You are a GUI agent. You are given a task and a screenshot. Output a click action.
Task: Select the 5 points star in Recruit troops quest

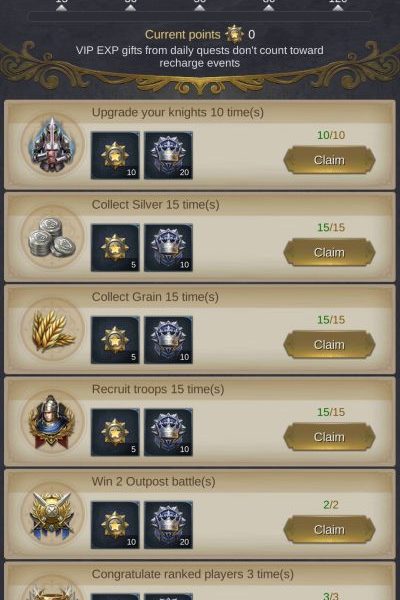click(115, 432)
